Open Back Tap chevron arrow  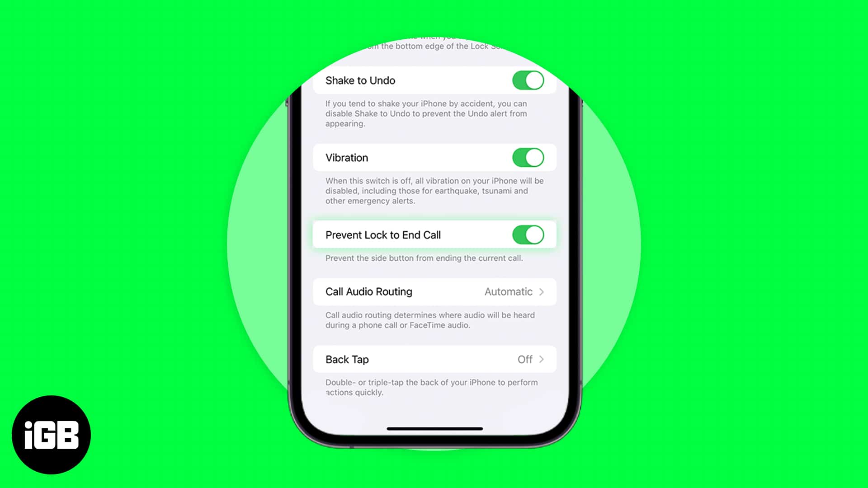tap(541, 359)
